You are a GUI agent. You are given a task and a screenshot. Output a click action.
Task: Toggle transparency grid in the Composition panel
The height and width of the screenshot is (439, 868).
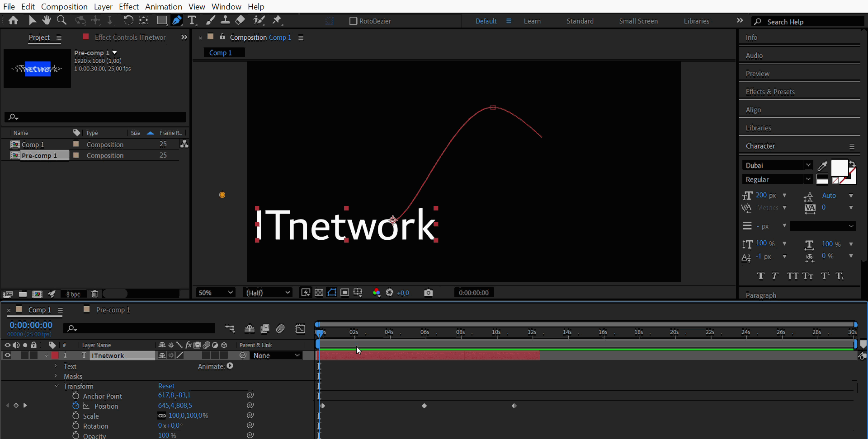tap(319, 293)
